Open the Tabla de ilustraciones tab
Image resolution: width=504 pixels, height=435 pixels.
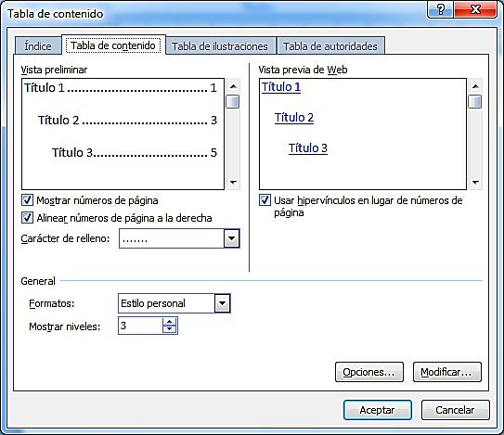tap(220, 46)
